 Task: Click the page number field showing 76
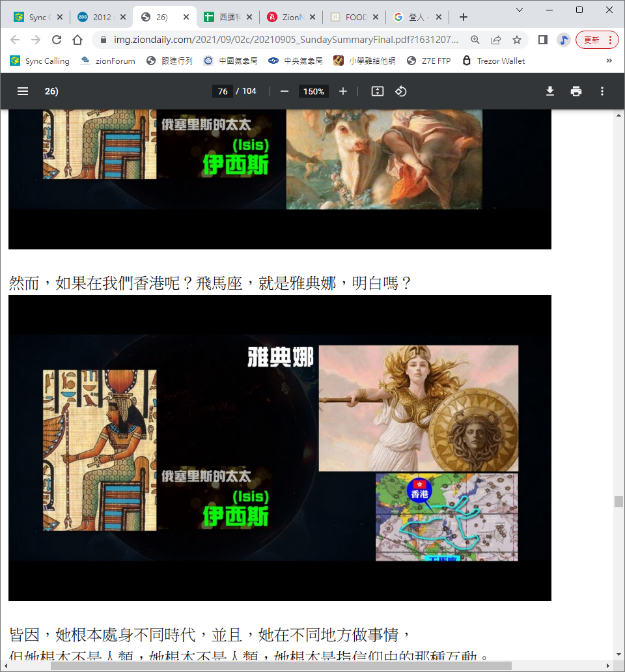pos(222,91)
